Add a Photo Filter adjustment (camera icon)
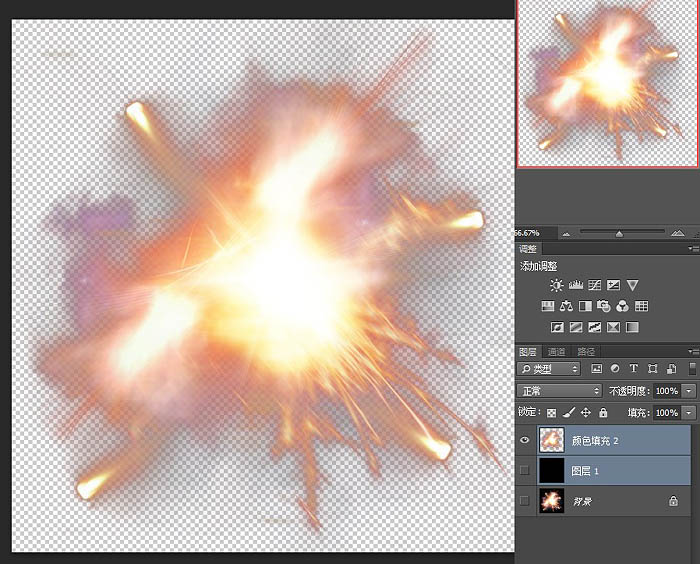 604,307
